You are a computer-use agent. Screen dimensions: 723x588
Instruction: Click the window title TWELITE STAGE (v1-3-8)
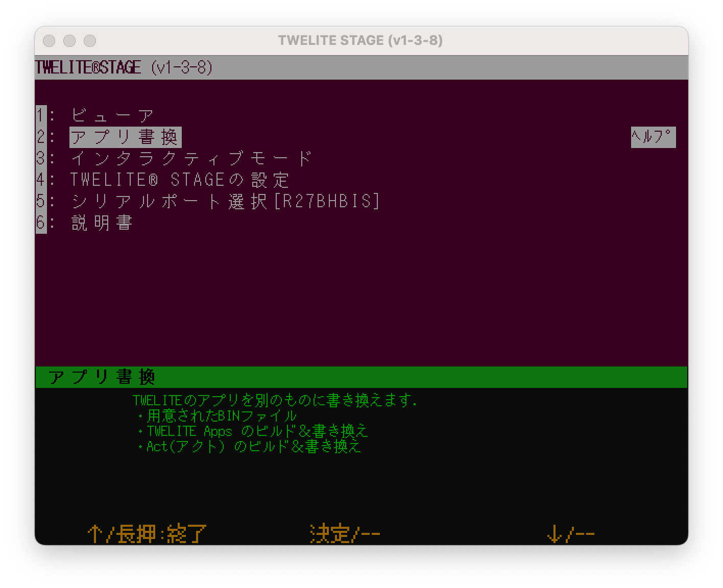[x=360, y=40]
